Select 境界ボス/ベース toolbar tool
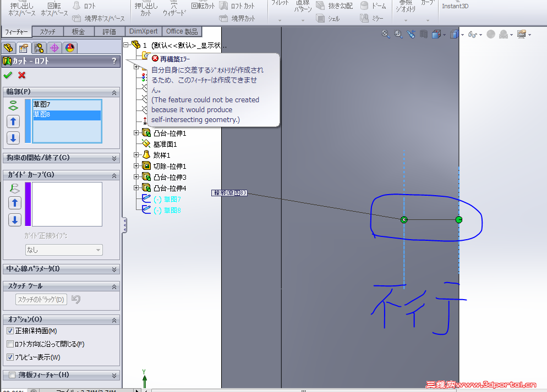Image resolution: width=547 pixels, height=392 pixels. 99,18
